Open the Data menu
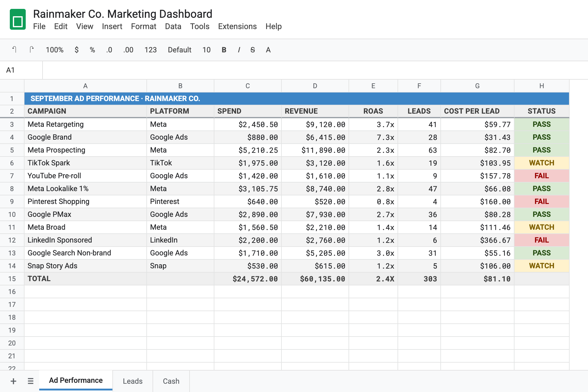The width and height of the screenshot is (588, 392). [x=173, y=26]
